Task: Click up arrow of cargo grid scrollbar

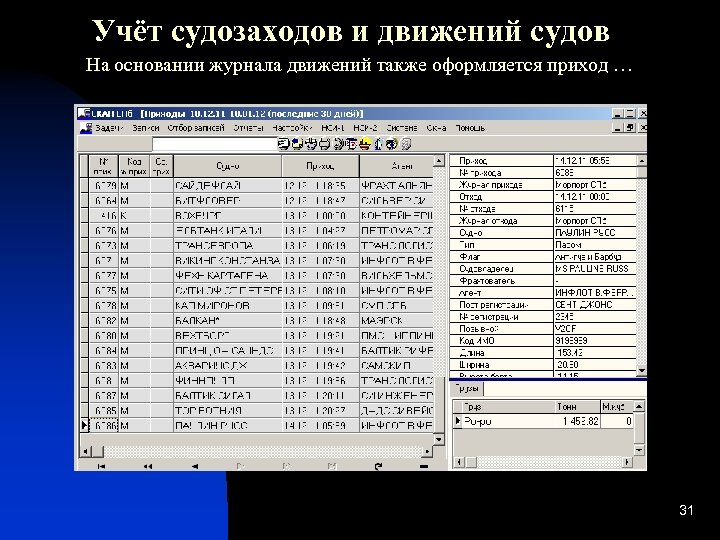Action: coord(639,406)
